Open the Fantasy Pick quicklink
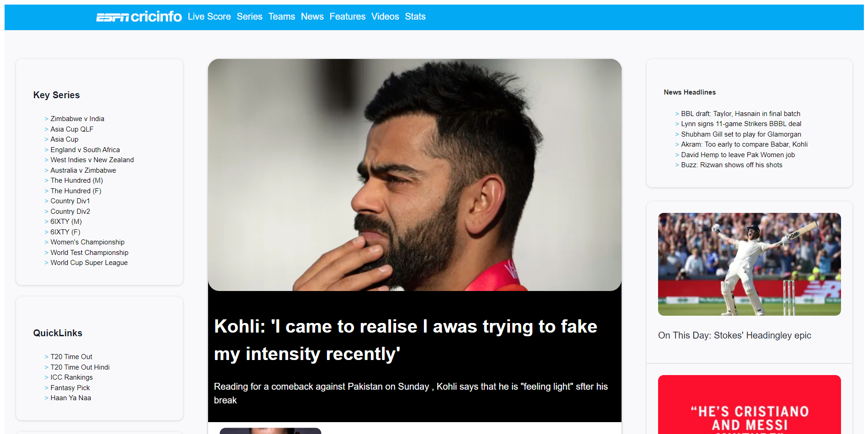 70,388
